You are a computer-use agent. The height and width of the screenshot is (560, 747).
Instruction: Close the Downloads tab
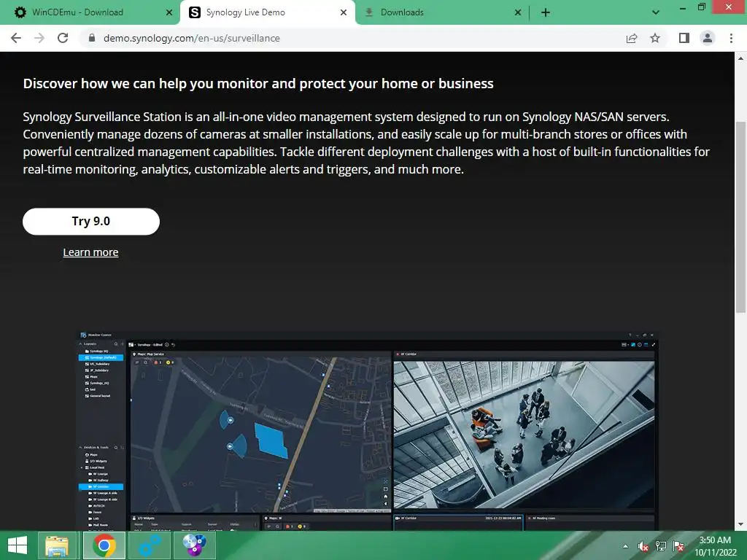(518, 12)
